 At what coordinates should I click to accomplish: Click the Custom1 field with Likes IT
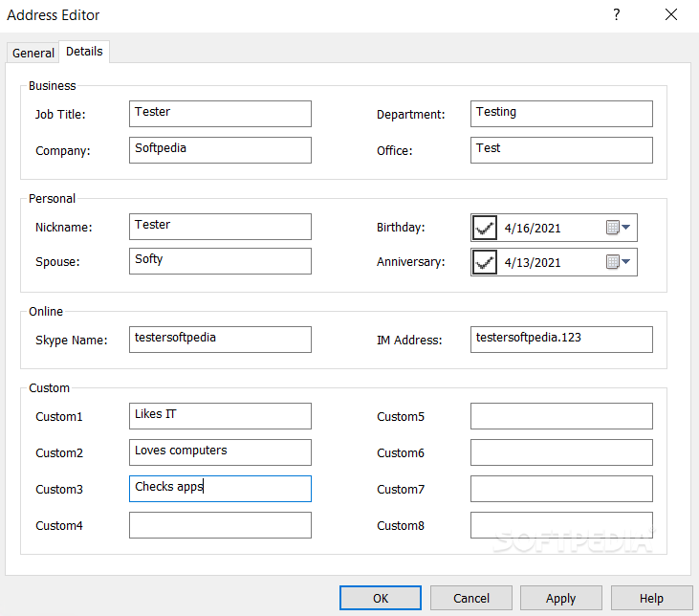tap(220, 416)
